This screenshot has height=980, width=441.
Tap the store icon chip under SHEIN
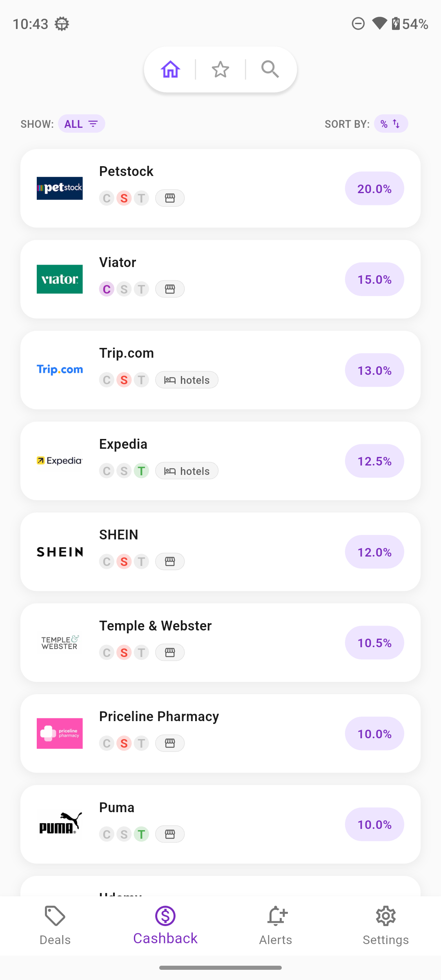pyautogui.click(x=170, y=561)
